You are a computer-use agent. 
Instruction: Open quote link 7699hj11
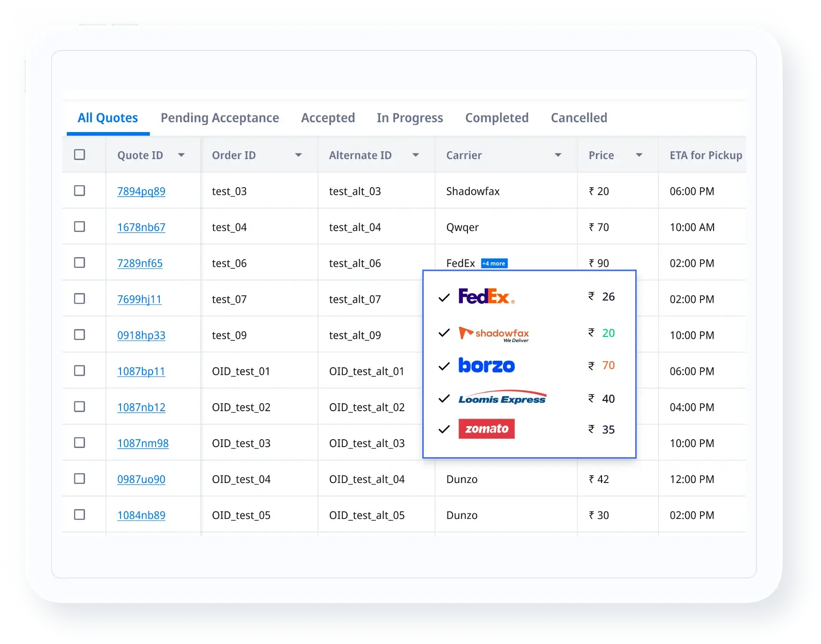click(139, 299)
